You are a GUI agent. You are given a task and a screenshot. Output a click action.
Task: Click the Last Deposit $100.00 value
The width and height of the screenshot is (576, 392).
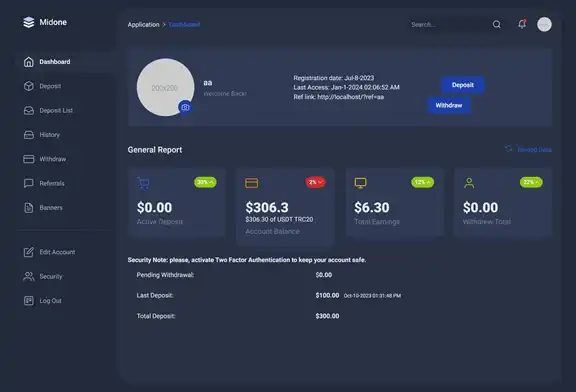pyautogui.click(x=327, y=295)
